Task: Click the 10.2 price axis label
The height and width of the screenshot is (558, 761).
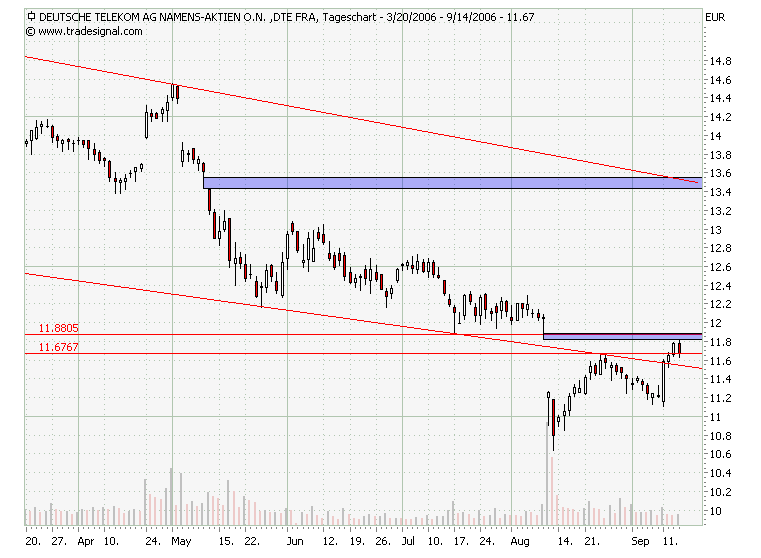Action: tap(720, 492)
